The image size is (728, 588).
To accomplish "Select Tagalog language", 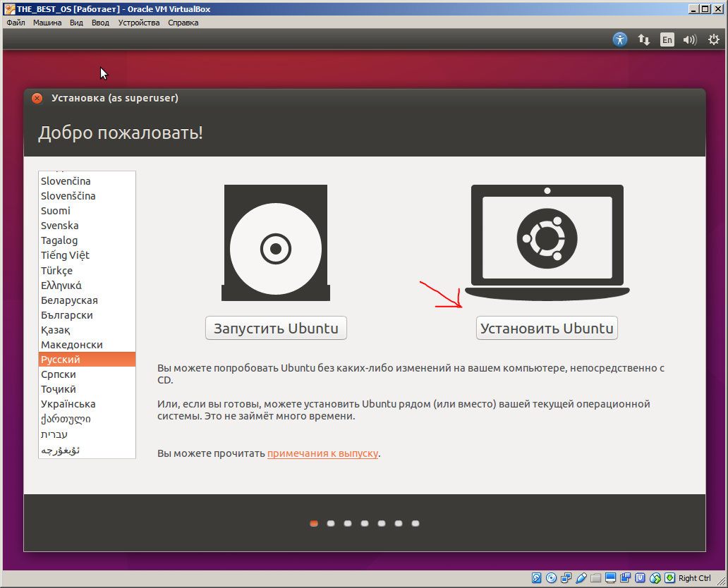I will pyautogui.click(x=87, y=240).
